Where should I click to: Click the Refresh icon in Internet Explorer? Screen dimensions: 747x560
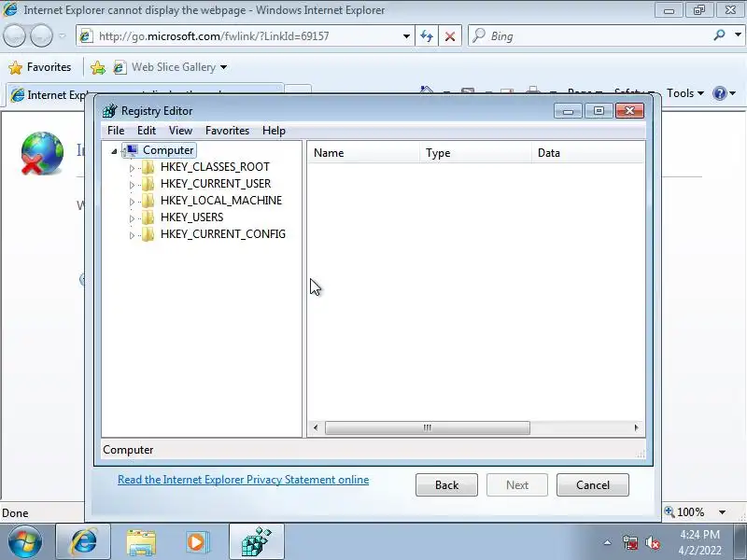(427, 36)
